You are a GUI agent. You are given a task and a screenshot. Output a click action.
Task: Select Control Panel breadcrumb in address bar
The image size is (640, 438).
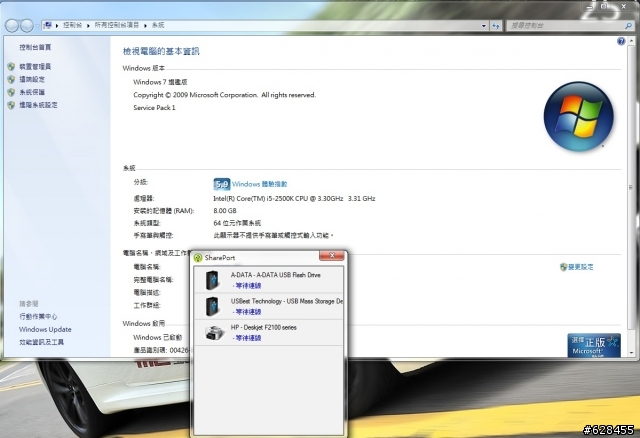[x=73, y=25]
